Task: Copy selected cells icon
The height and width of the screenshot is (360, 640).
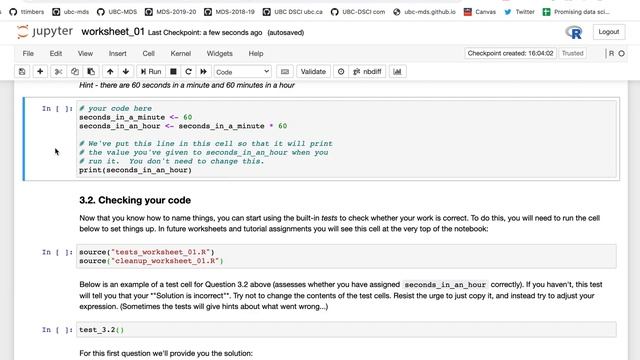Action: [x=75, y=71]
